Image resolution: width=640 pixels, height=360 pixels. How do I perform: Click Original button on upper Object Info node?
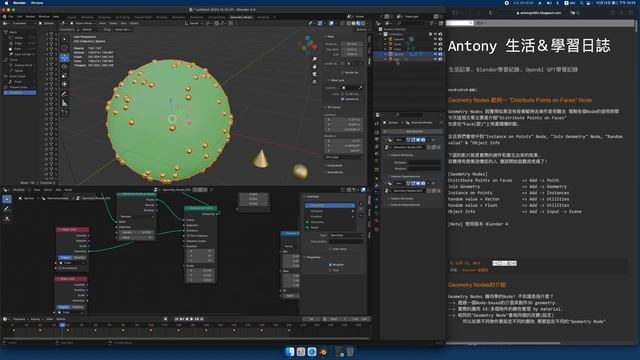[66, 258]
